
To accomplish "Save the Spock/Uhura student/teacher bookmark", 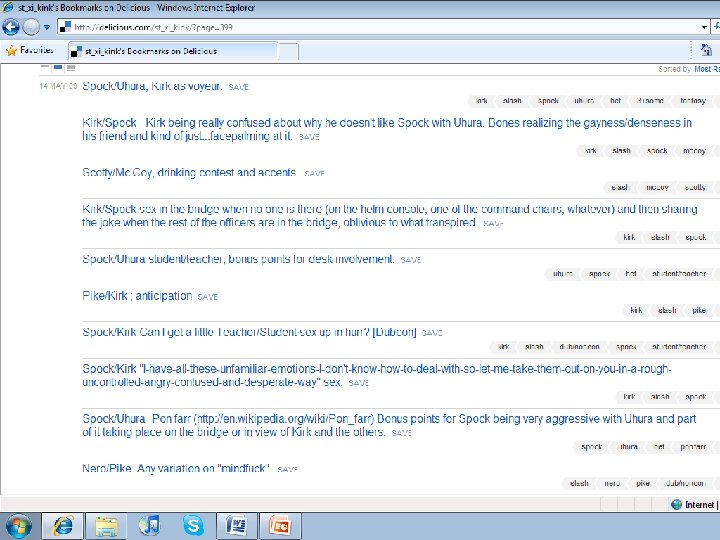I will pos(411,260).
